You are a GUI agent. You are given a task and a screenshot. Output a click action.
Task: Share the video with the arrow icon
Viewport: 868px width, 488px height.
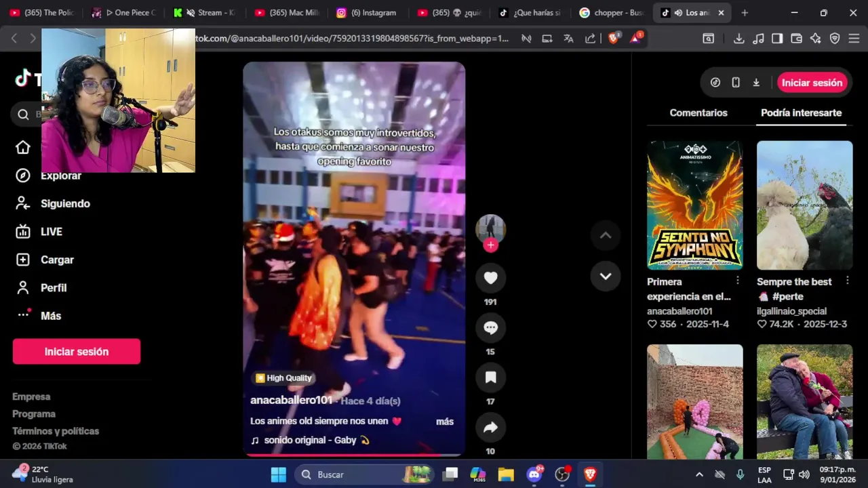490,428
